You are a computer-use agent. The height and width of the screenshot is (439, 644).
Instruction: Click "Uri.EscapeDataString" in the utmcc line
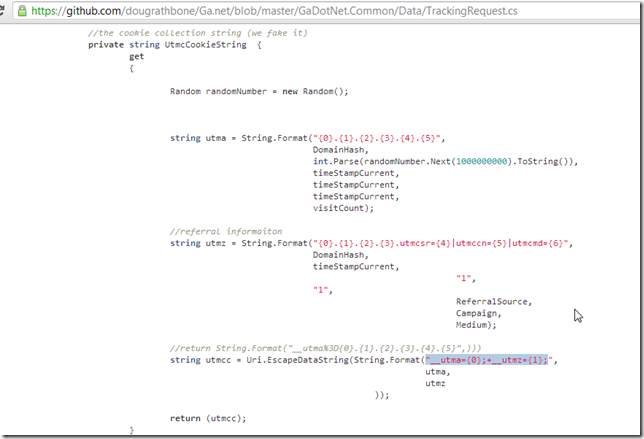tap(297, 360)
